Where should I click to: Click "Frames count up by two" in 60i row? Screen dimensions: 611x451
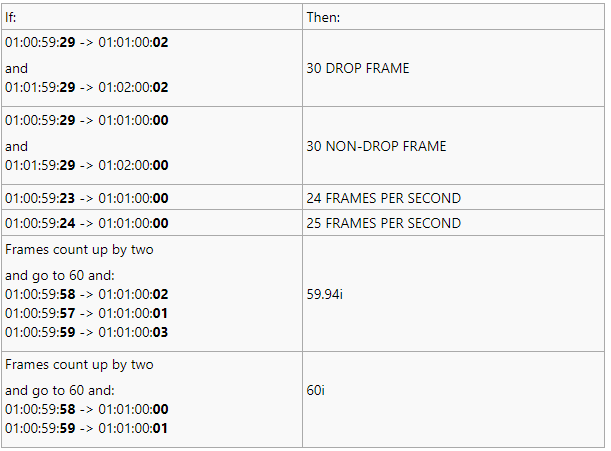79,365
